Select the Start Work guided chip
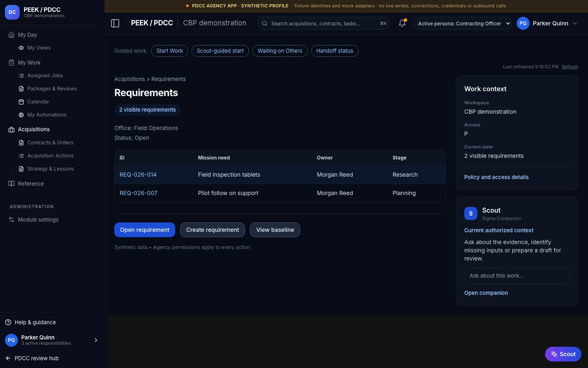 (x=169, y=51)
